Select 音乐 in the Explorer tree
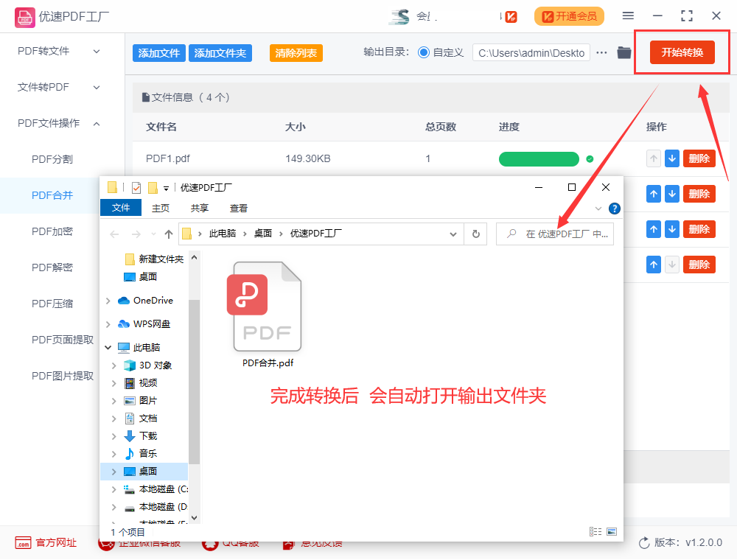Viewport: 737px width, 560px height. (148, 454)
